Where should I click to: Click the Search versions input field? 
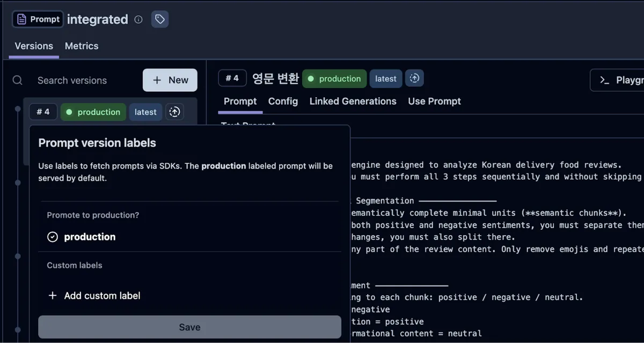tap(72, 80)
